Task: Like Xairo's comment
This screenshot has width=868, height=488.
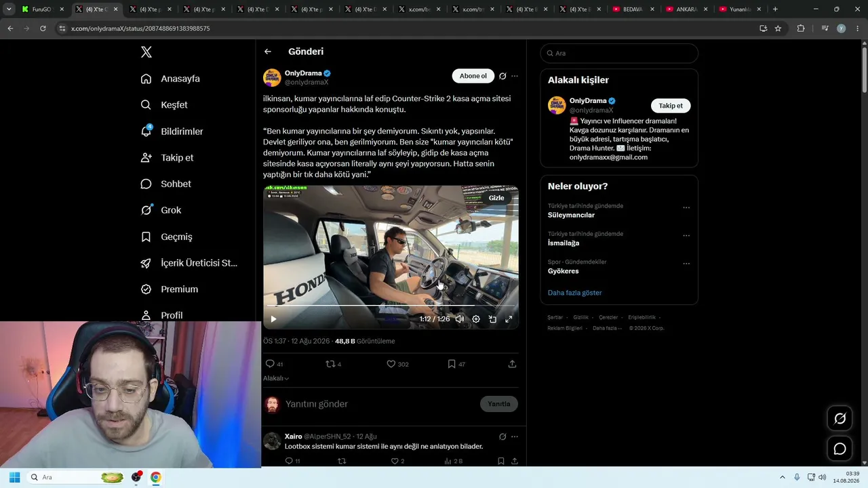Action: [395, 461]
